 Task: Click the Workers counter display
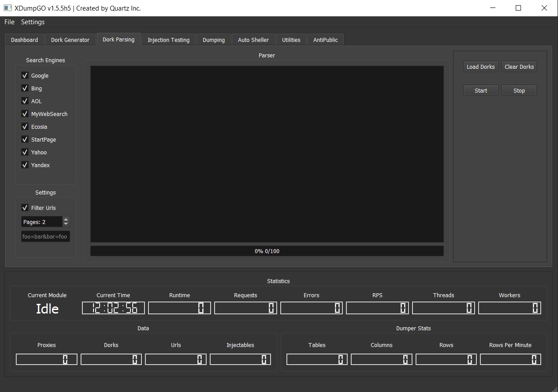point(510,308)
